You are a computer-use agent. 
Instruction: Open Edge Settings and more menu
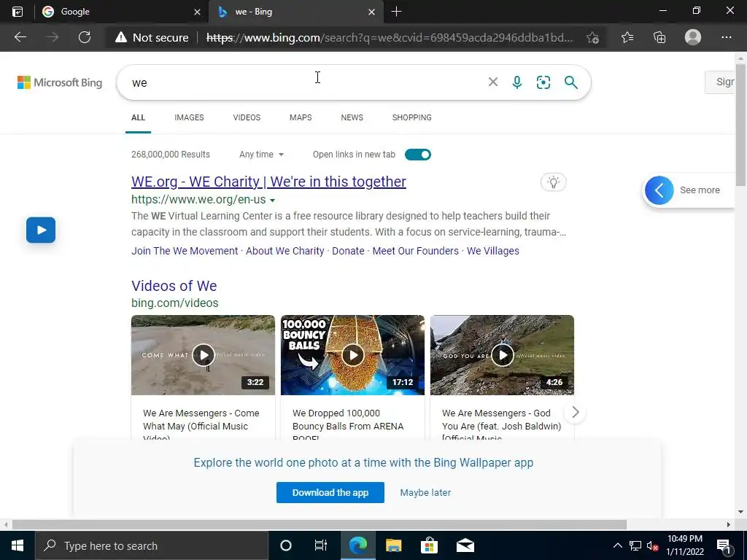point(726,37)
